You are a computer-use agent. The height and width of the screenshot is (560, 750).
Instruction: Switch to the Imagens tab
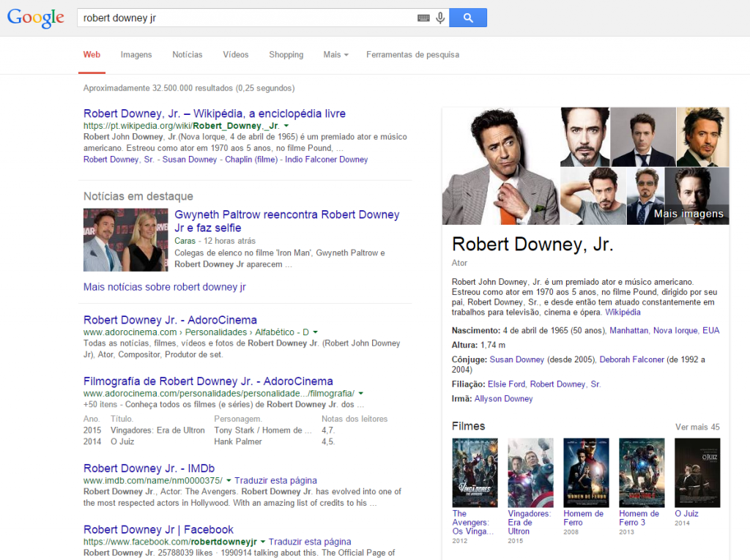click(136, 55)
